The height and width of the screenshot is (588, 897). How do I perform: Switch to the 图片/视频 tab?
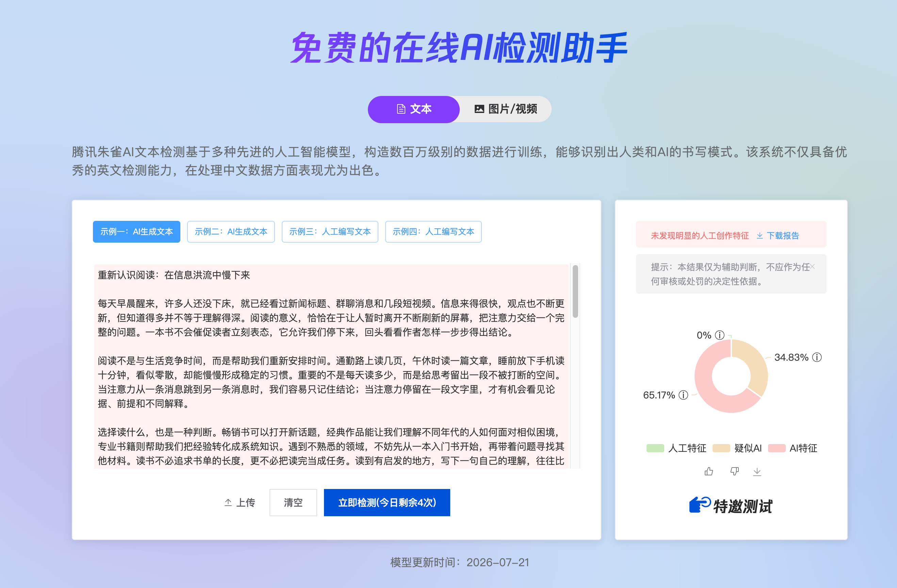click(505, 109)
